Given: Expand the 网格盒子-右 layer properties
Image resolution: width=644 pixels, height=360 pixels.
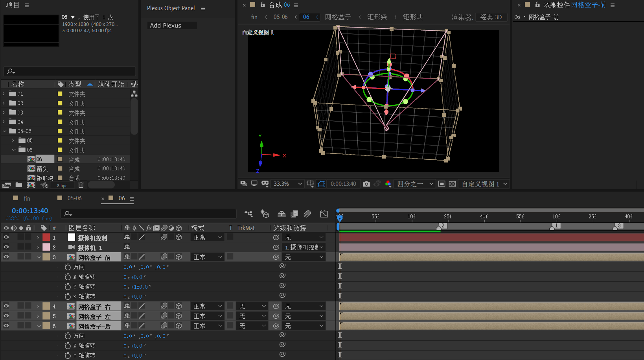Looking at the screenshot, I should pyautogui.click(x=38, y=306).
